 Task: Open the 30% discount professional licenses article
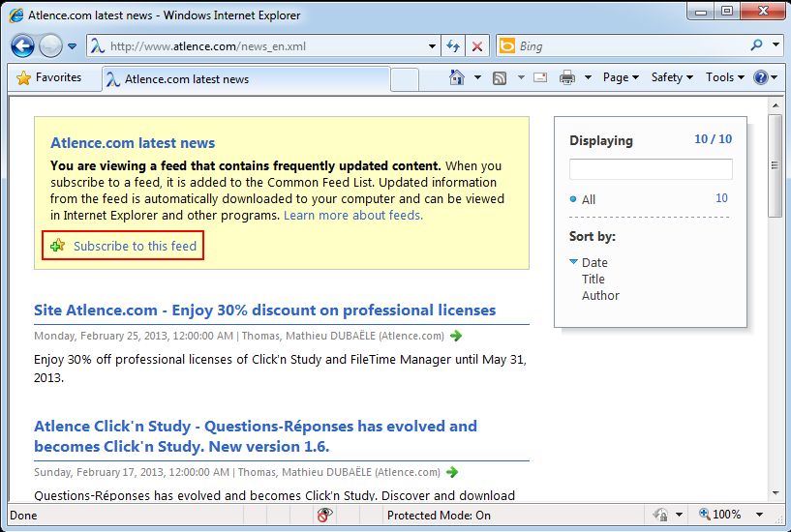265,310
